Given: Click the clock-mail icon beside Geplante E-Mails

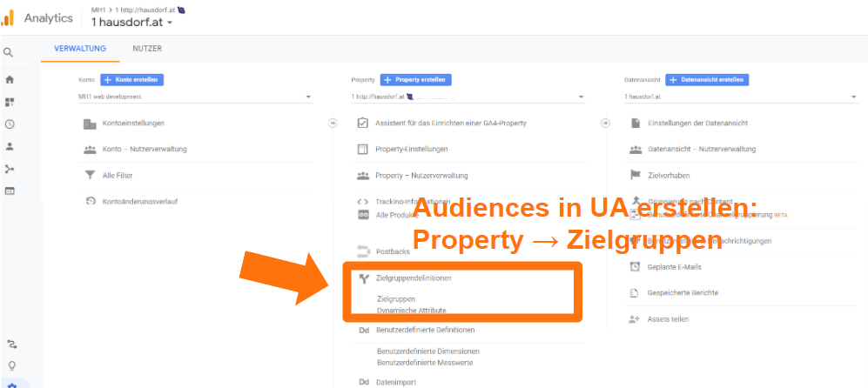Looking at the screenshot, I should coord(636,266).
